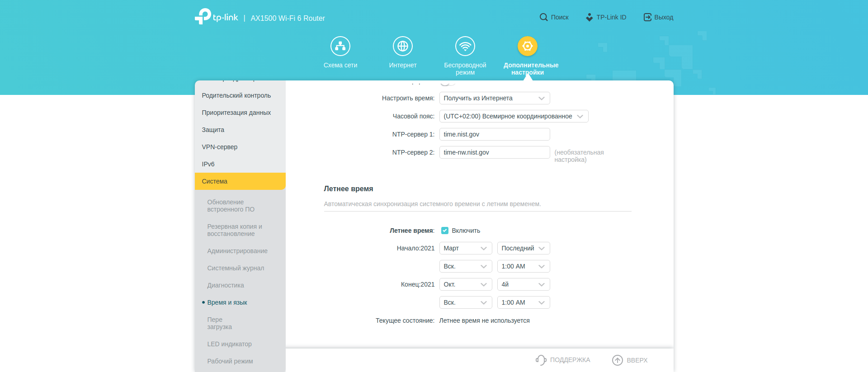Uncheck the daylight saving Включить checkbox

click(x=445, y=231)
